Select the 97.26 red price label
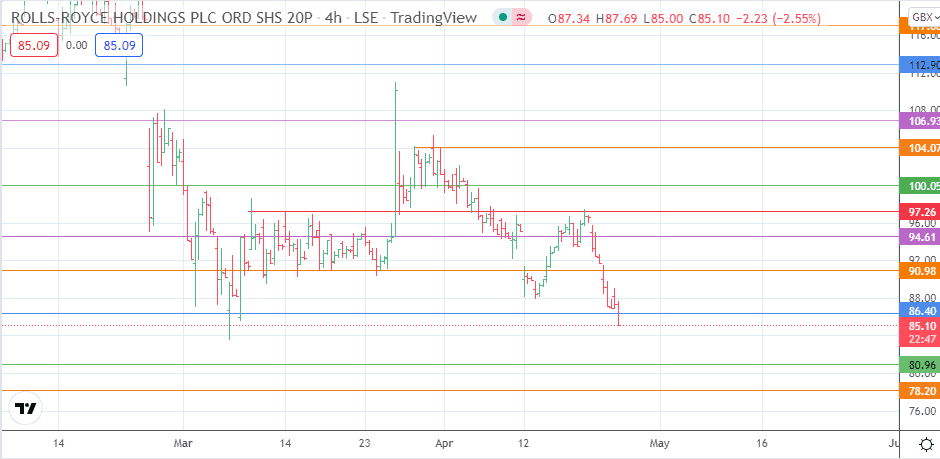 click(920, 213)
